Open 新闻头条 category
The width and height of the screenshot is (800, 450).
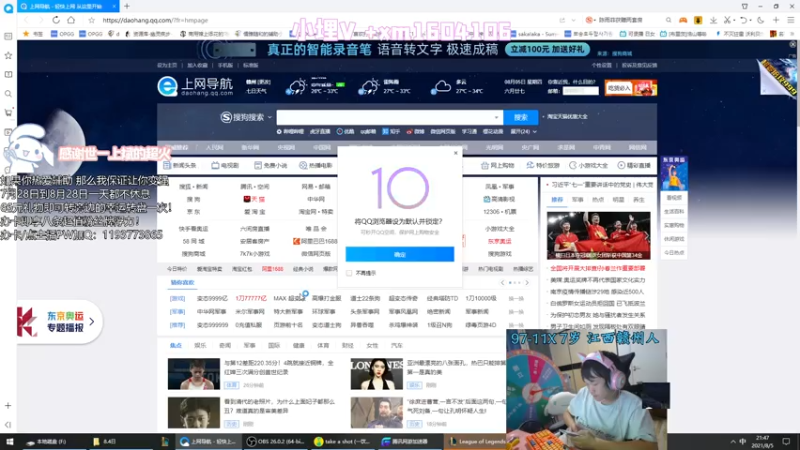180,165
